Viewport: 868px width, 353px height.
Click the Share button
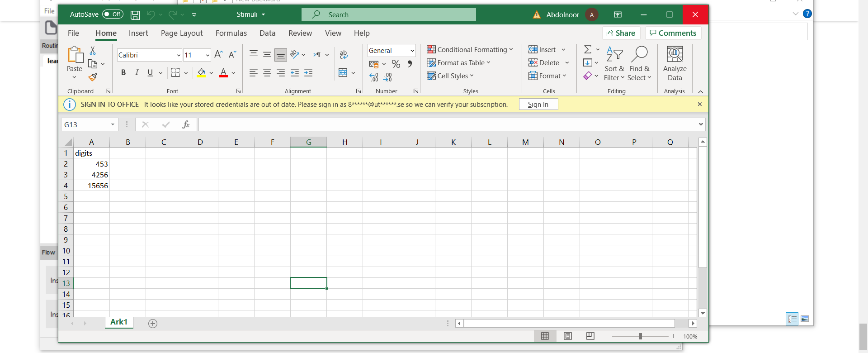coord(621,33)
